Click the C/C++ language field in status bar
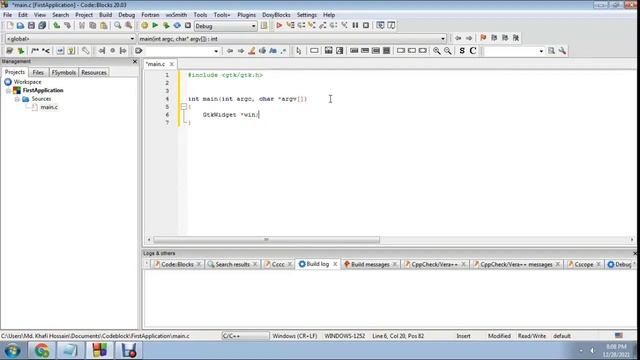Viewport: 640px width, 360px height. [x=245, y=336]
